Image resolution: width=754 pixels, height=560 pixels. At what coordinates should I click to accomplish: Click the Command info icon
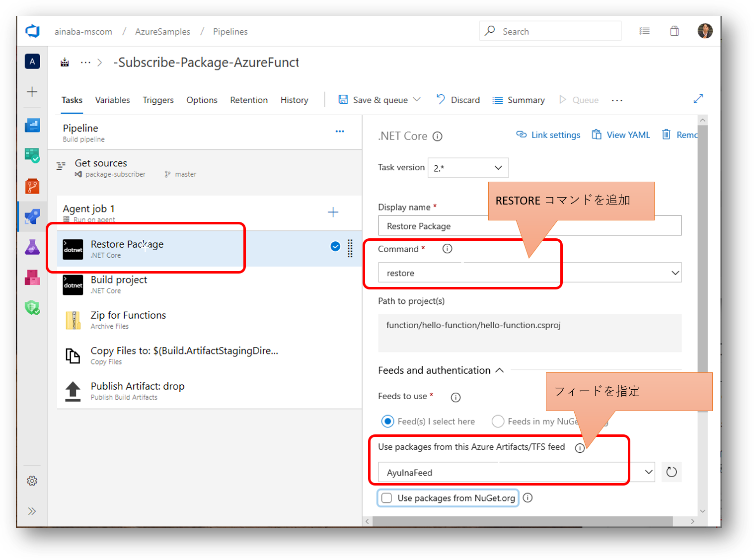click(x=447, y=249)
